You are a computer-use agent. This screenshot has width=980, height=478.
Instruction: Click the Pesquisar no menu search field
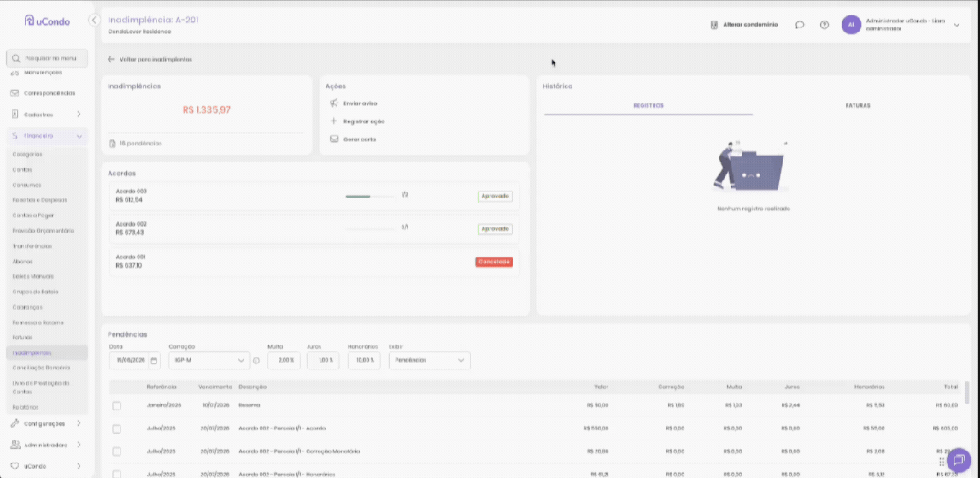(47, 58)
